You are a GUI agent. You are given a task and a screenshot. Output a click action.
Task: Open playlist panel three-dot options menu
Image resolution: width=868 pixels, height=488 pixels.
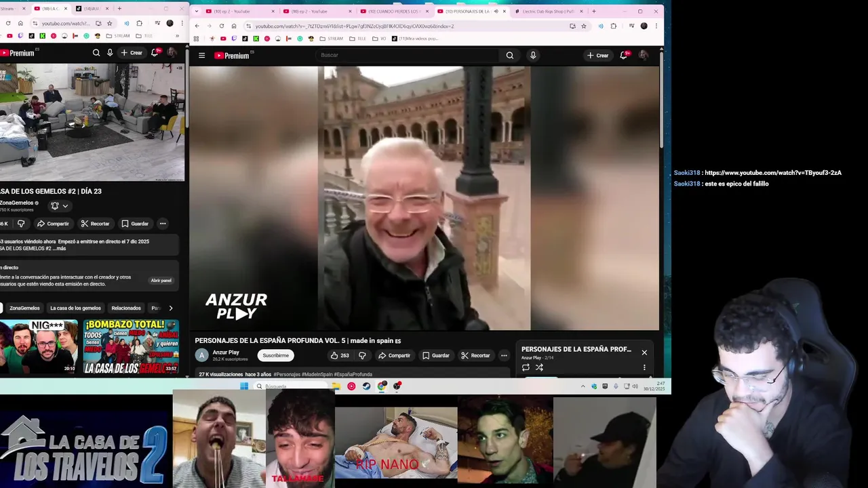[644, 367]
